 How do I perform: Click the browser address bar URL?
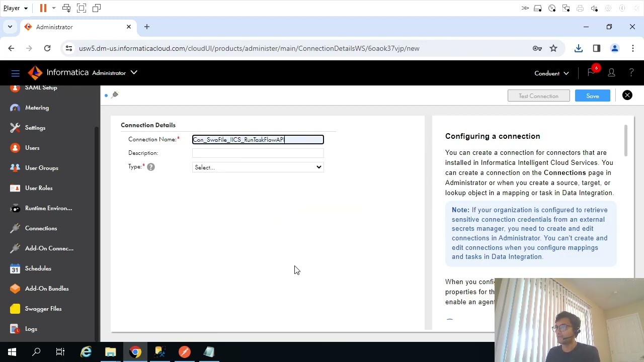[x=249, y=48]
